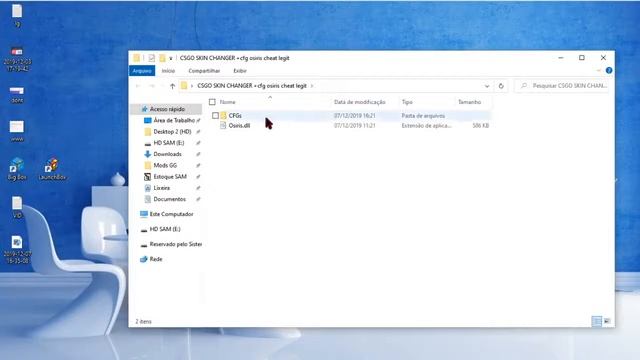Click the Rede network icon
Screen dimensions: 640x360
pos(144,259)
